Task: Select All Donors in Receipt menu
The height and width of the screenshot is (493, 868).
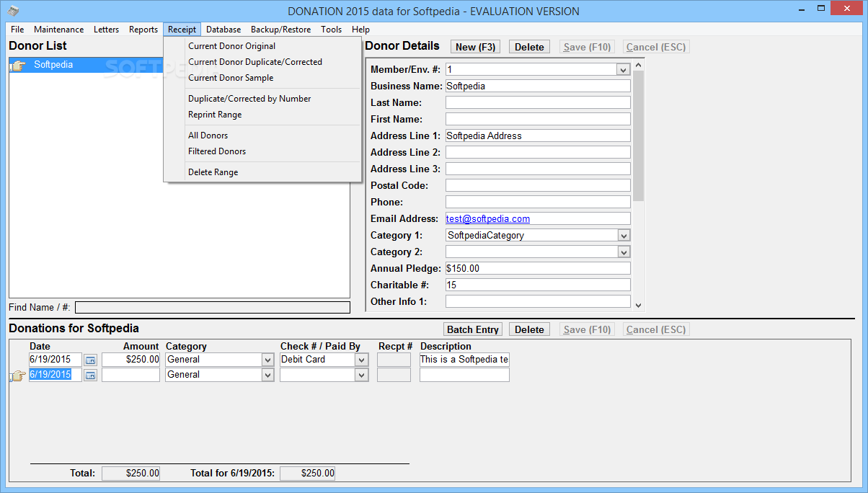Action: pos(262,136)
